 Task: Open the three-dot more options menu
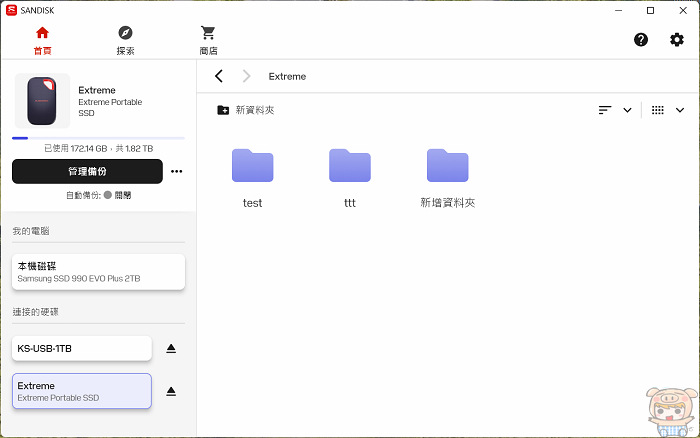pyautogui.click(x=176, y=171)
